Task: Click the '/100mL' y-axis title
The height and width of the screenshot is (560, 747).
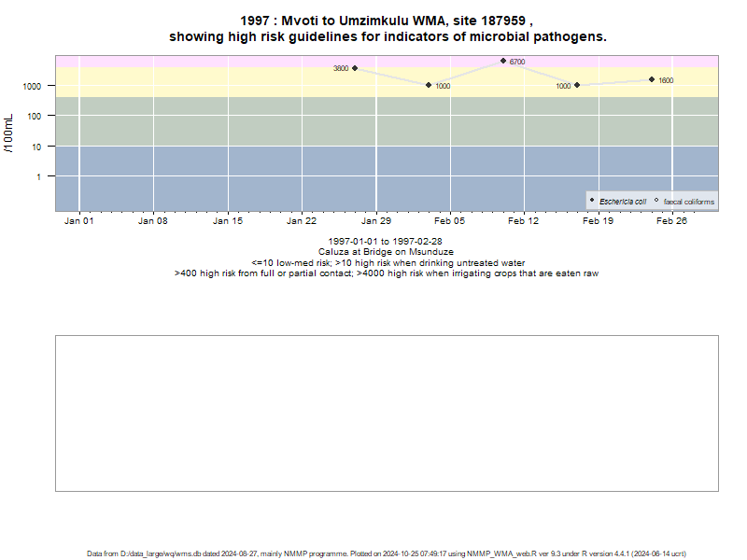Action: point(8,133)
